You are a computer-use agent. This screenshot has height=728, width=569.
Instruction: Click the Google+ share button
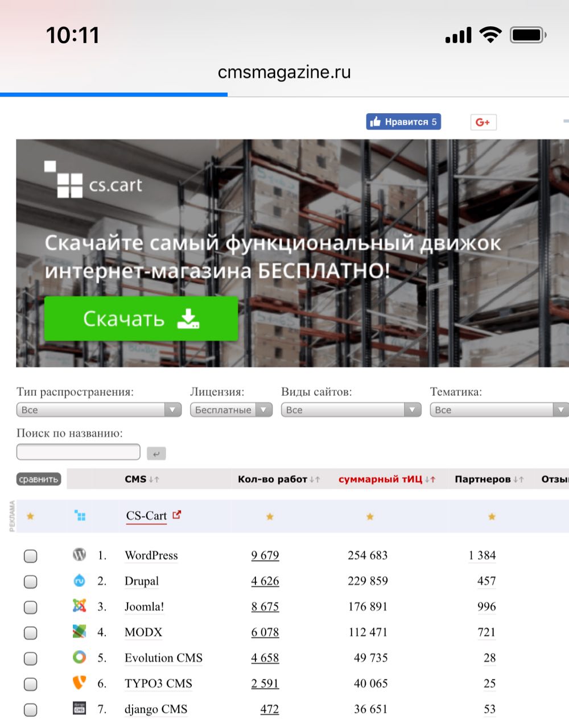[483, 122]
